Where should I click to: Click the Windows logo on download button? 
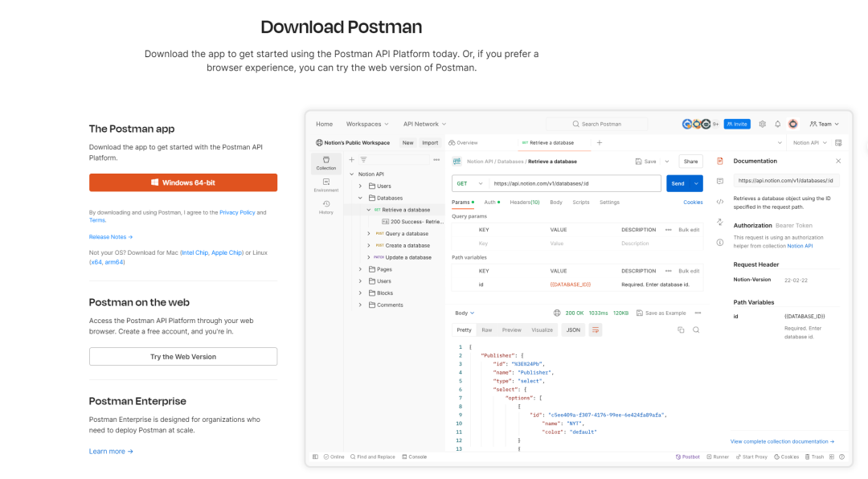(x=155, y=182)
